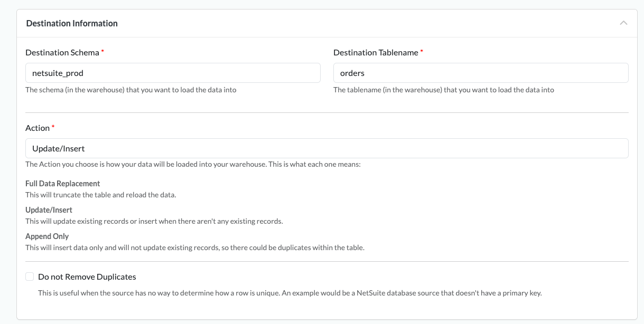Click the Do not Remove Duplicates label
644x324 pixels.
87,277
